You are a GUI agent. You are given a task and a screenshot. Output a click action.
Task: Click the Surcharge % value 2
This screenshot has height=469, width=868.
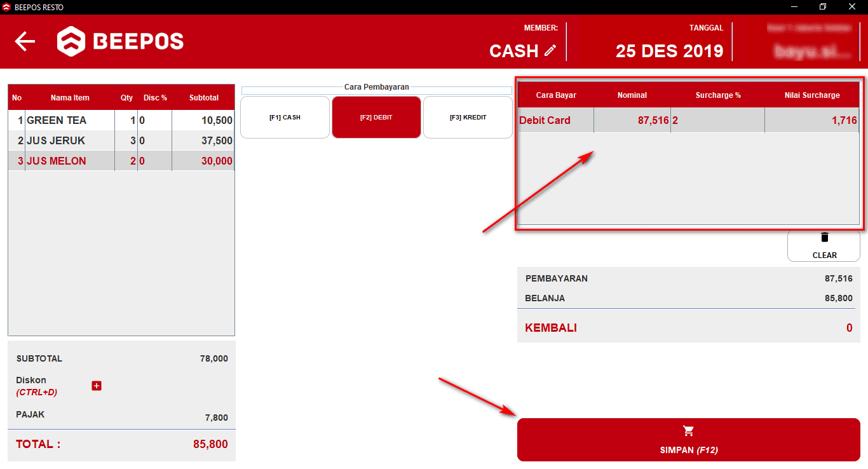tap(675, 120)
